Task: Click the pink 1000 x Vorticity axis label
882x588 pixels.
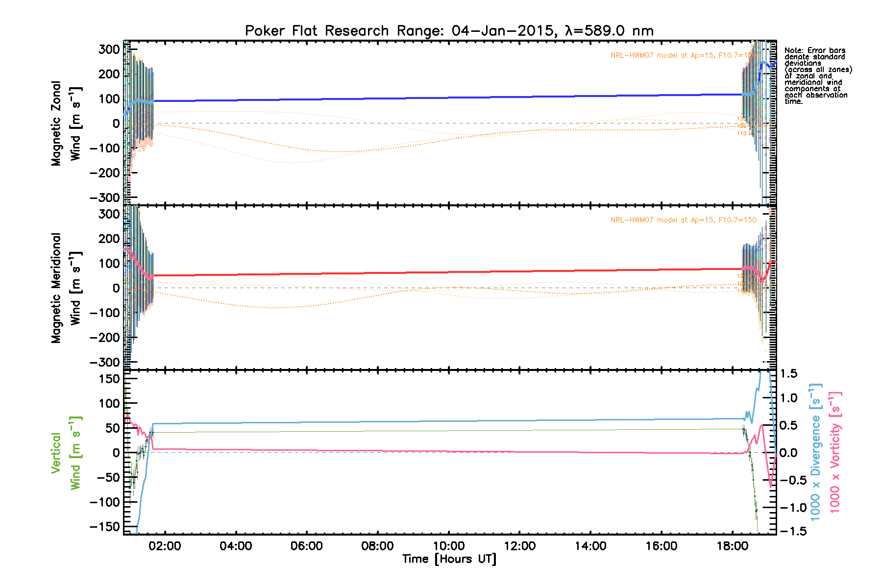Action: (835, 452)
